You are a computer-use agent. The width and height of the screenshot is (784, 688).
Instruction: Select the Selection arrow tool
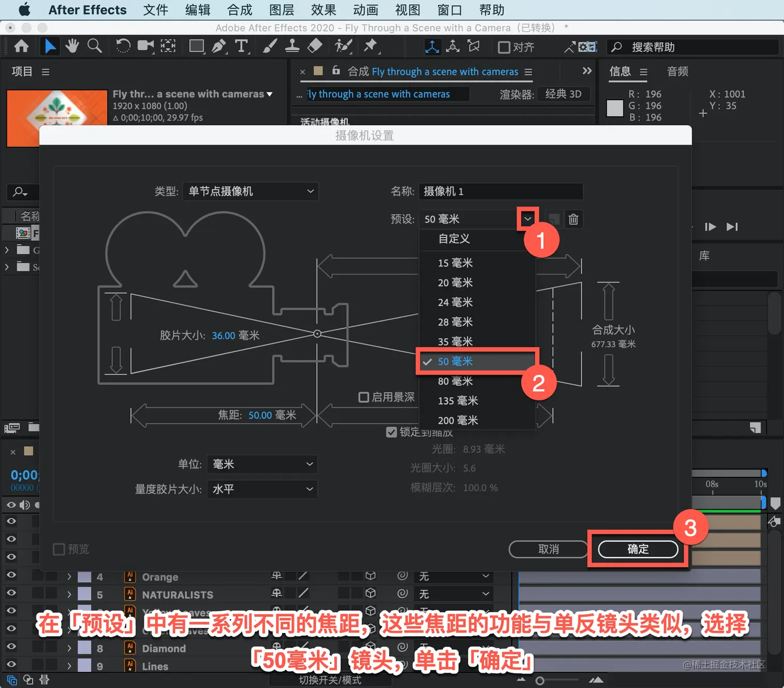click(50, 47)
